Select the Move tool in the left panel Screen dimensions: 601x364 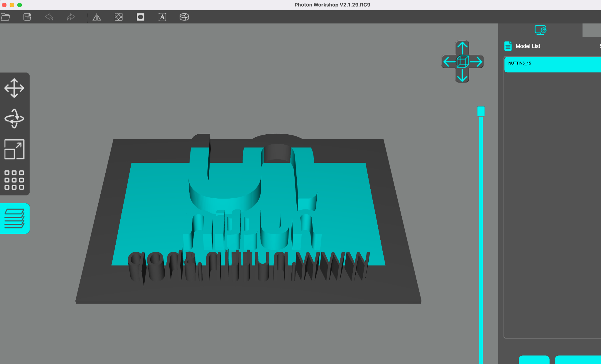[x=14, y=88]
